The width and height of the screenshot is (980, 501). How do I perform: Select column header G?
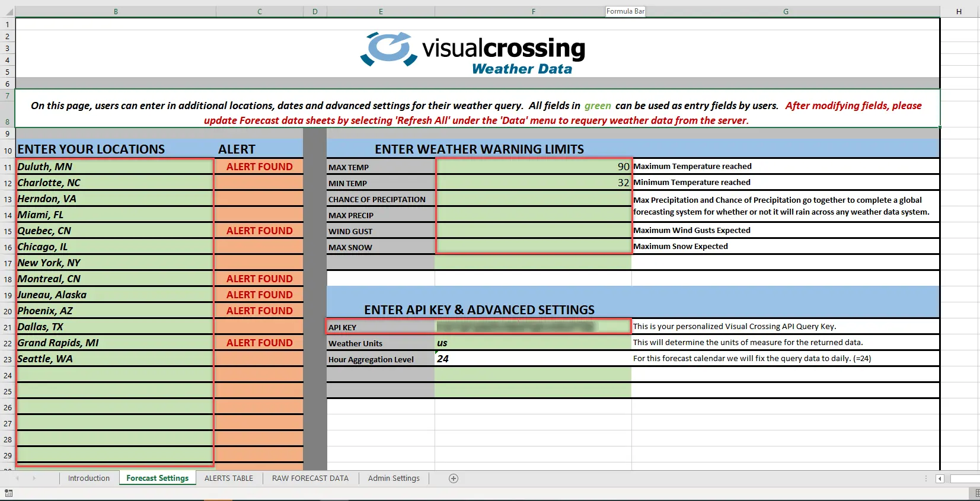[786, 11]
